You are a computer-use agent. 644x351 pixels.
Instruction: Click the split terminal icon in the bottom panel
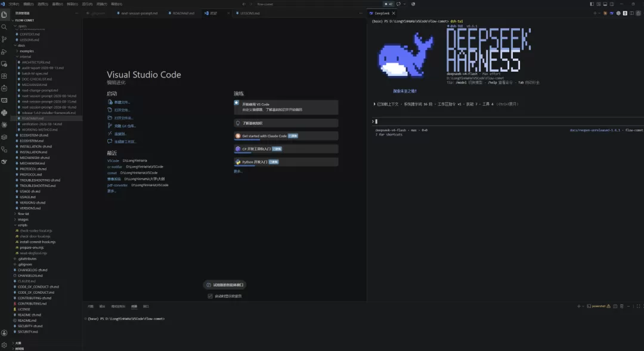point(615,306)
